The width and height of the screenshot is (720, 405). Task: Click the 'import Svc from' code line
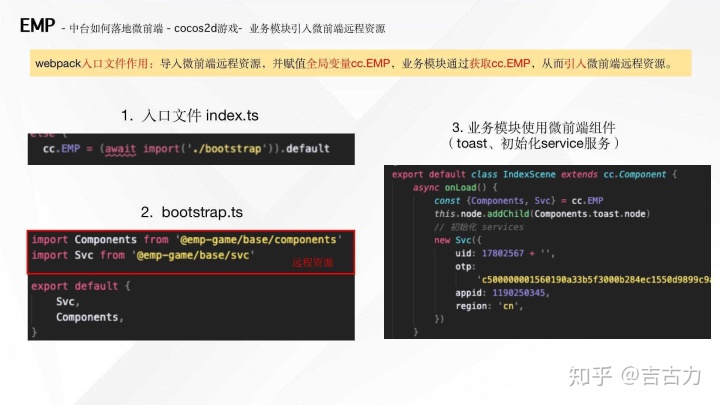pyautogui.click(x=143, y=255)
